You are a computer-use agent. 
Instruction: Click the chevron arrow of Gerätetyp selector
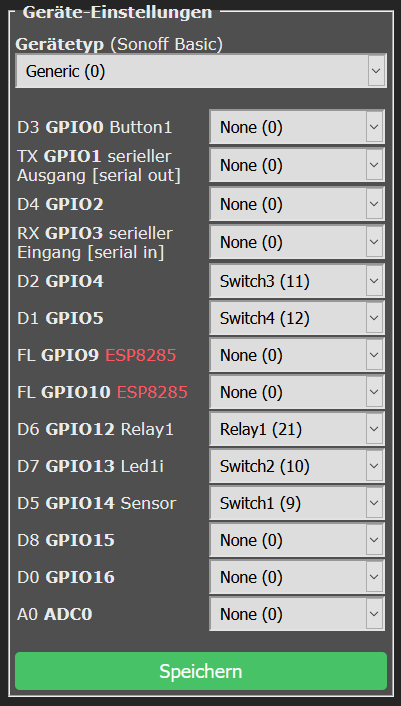pyautogui.click(x=376, y=71)
